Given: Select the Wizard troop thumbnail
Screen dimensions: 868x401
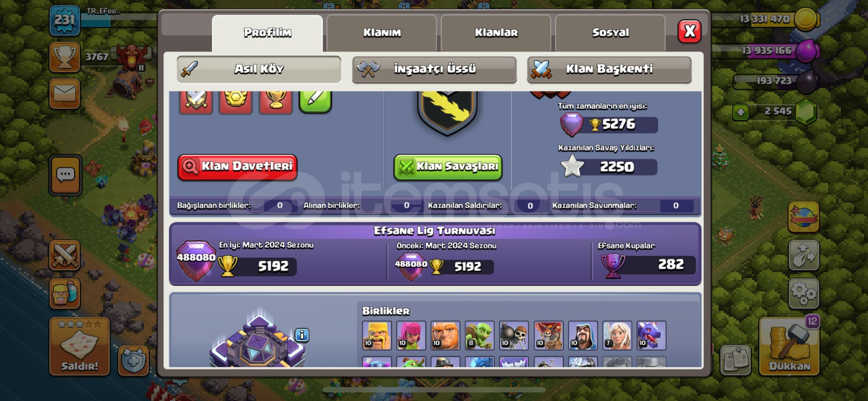Looking at the screenshot, I should coord(583,335).
